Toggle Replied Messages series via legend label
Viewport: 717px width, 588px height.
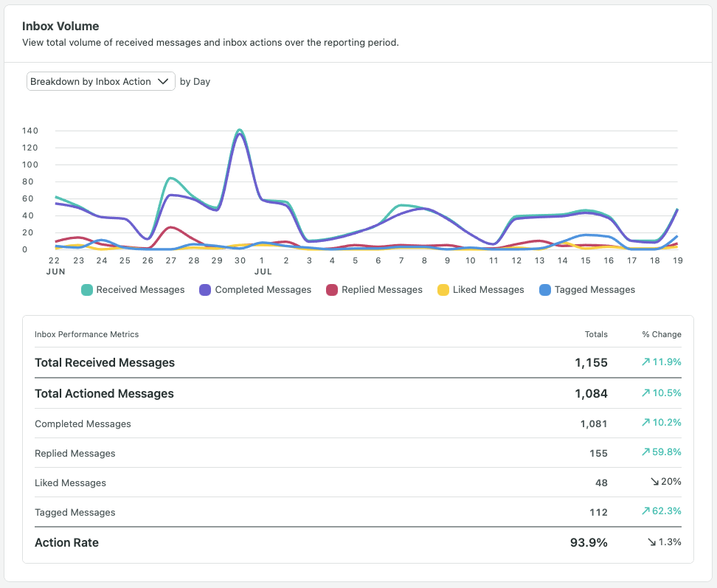(382, 290)
